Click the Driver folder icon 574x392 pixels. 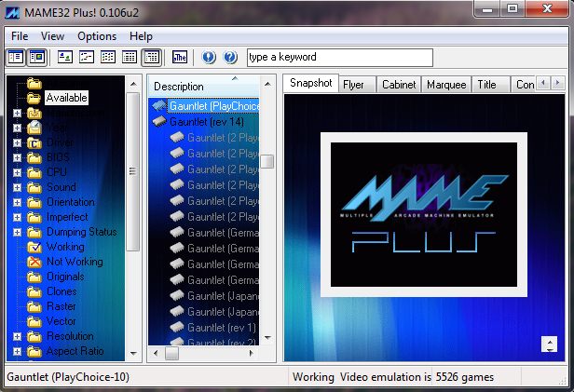[34, 142]
